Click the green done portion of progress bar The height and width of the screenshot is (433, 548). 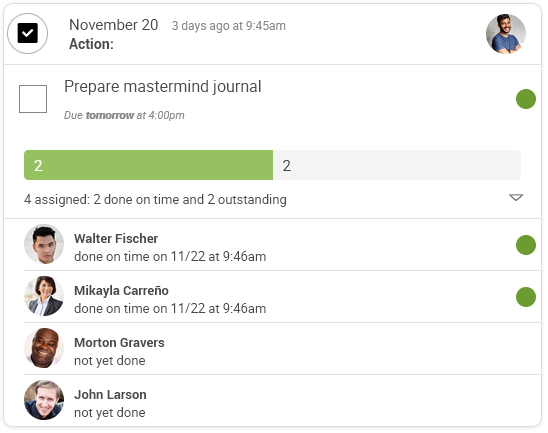click(x=149, y=165)
